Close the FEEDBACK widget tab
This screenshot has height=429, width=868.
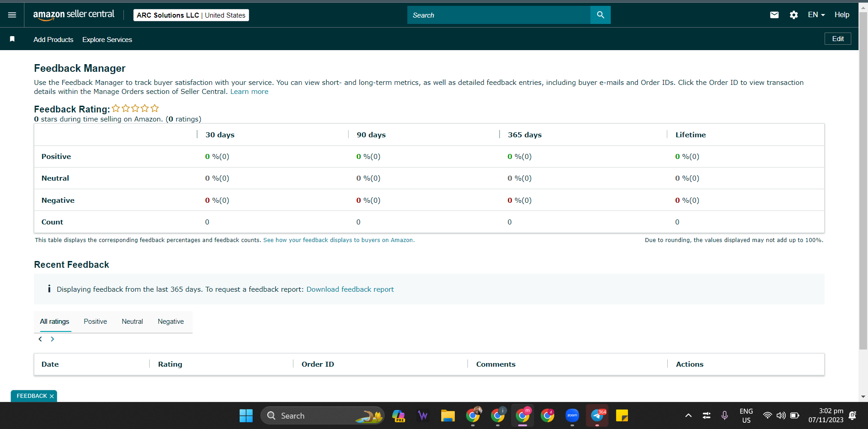pos(52,396)
